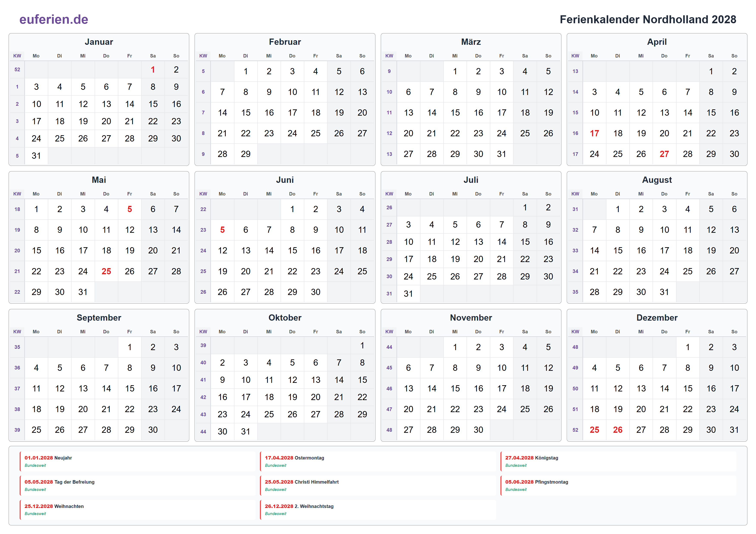This screenshot has height=534, width=756.
Task: Click week number 52 in Januar
Action: [17, 69]
